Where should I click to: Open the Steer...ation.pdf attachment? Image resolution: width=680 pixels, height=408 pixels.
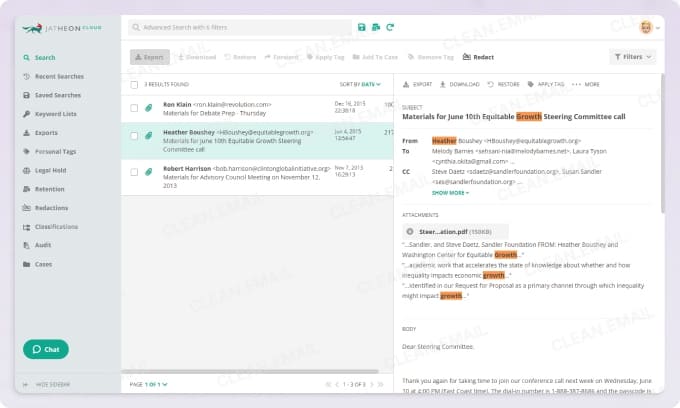tap(455, 232)
